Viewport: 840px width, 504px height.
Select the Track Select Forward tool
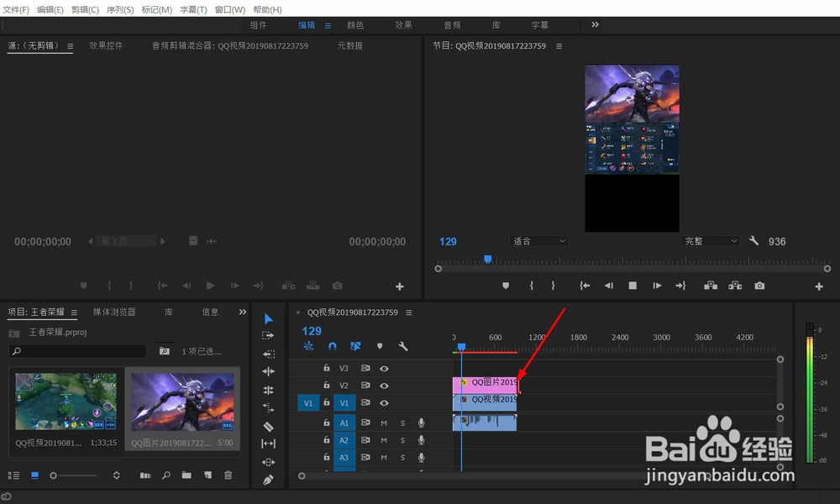coord(268,336)
